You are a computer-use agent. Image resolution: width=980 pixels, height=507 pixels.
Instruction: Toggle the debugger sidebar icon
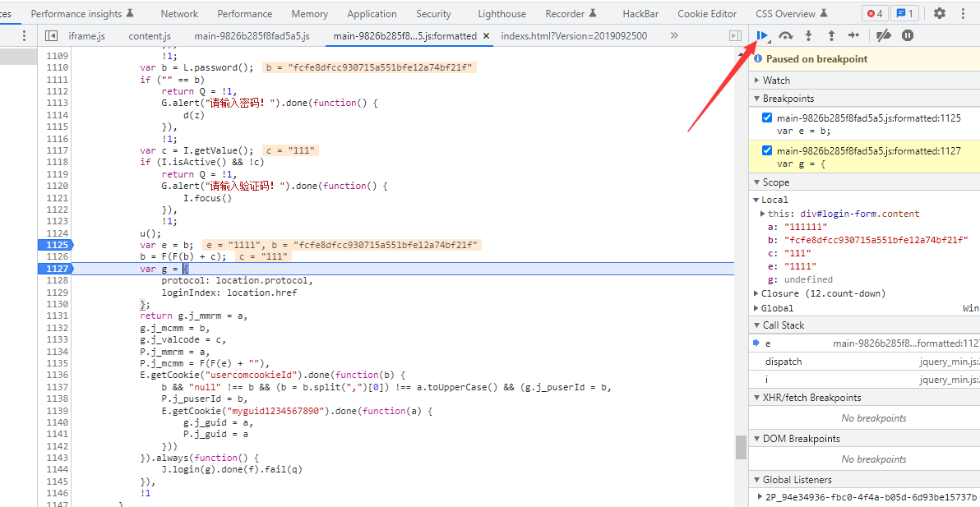point(736,35)
